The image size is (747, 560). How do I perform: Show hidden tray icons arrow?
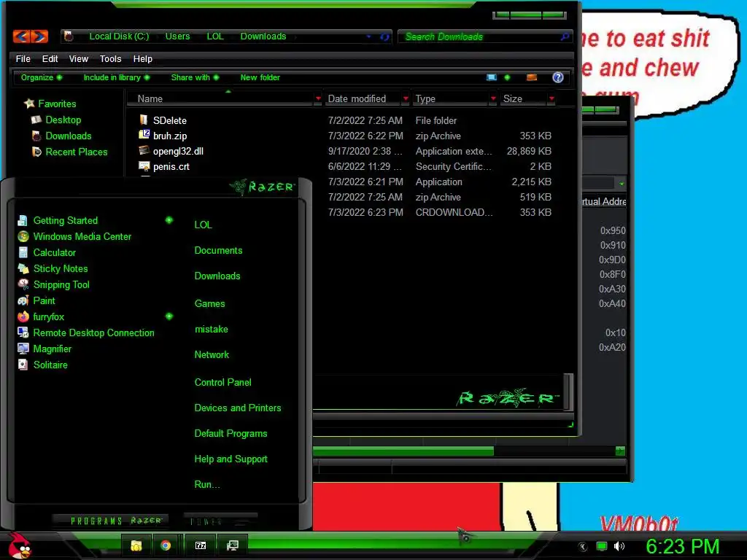pyautogui.click(x=583, y=547)
